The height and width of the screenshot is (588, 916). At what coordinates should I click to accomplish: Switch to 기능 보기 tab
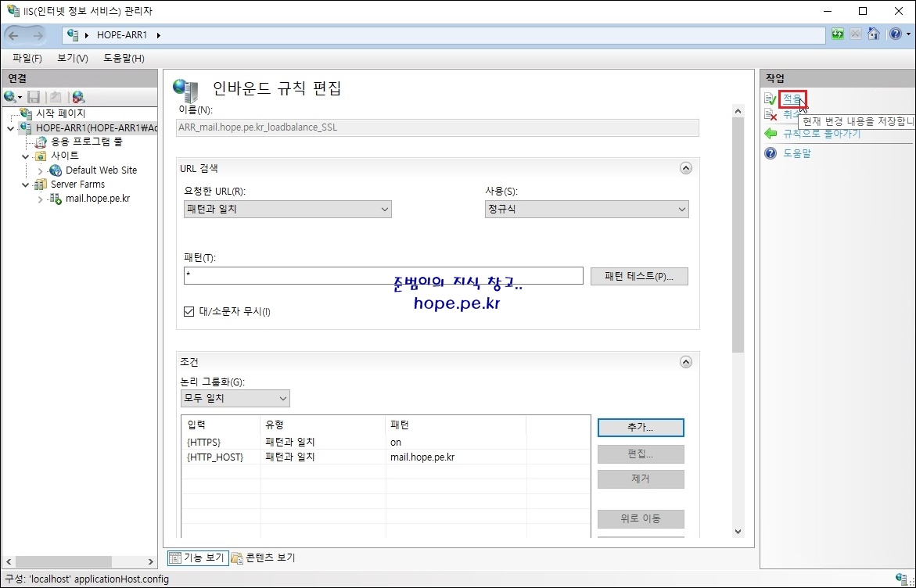tap(197, 558)
